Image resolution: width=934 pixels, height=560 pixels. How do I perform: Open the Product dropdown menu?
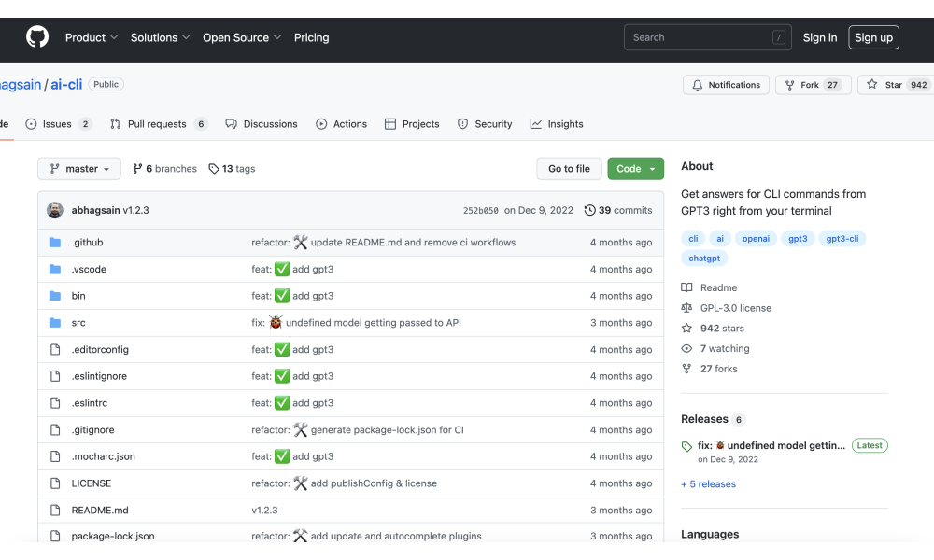(92, 37)
